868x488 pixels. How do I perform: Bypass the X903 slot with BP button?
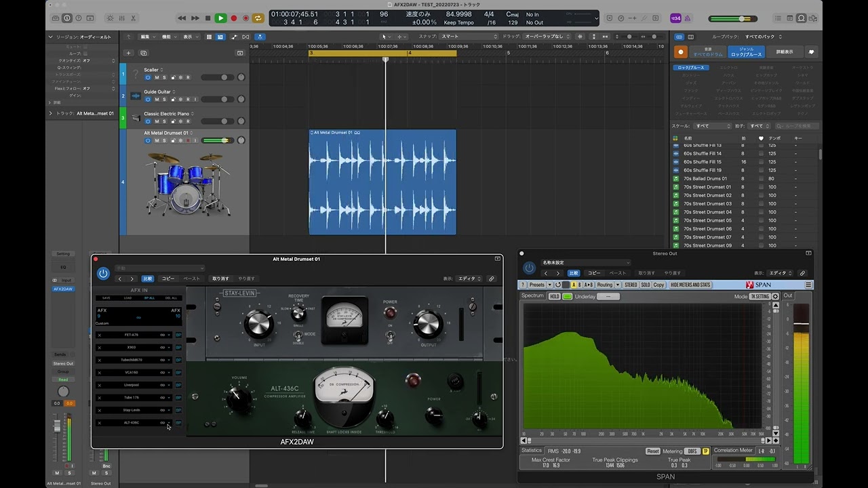click(178, 347)
